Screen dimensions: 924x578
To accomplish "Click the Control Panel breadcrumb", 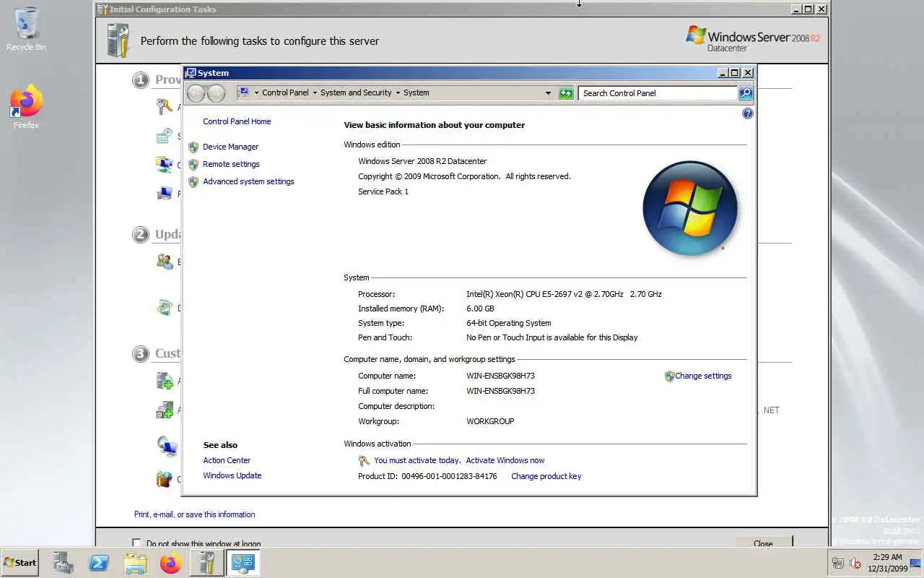I will [285, 92].
